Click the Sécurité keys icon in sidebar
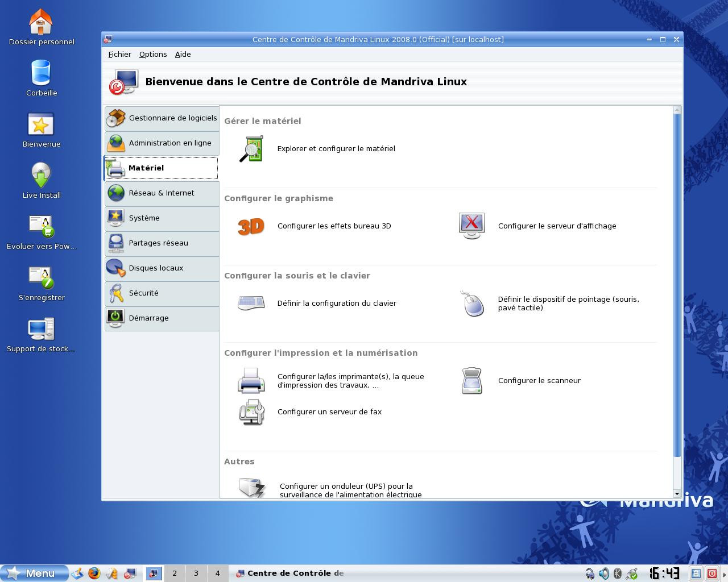 (x=116, y=293)
